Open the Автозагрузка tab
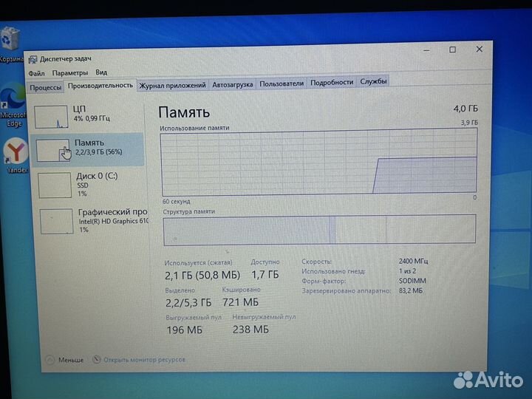 233,84
